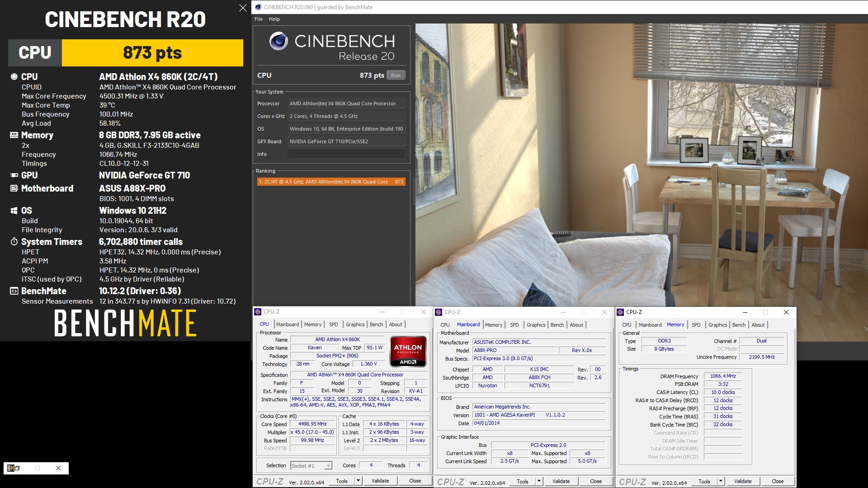
Task: Click Close in first CPU-Z window
Action: coord(415,481)
